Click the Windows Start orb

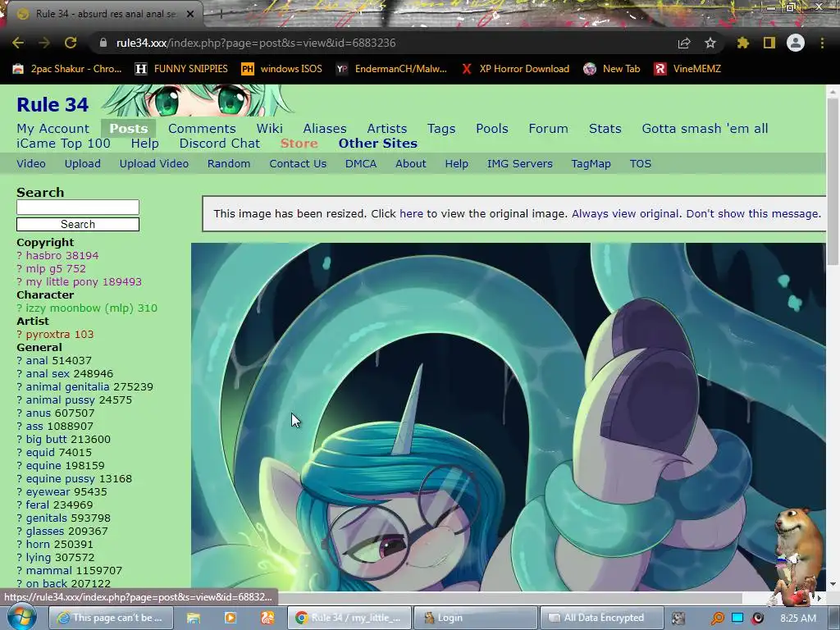coord(21,618)
